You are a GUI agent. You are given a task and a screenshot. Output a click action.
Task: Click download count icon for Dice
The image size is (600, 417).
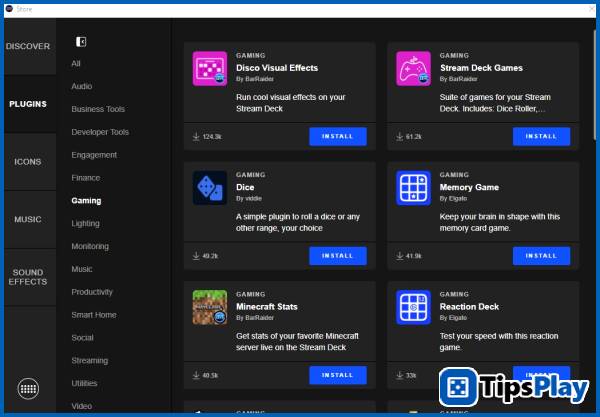click(196, 256)
